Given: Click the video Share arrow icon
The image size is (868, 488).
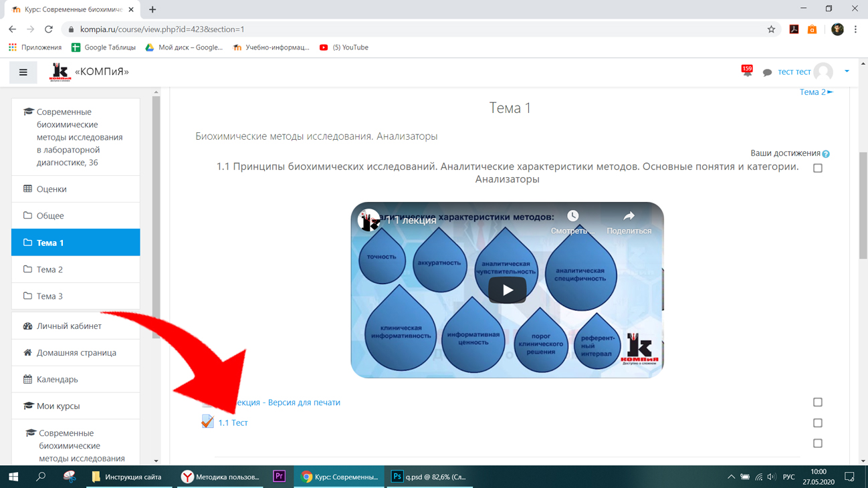Looking at the screenshot, I should point(629,216).
